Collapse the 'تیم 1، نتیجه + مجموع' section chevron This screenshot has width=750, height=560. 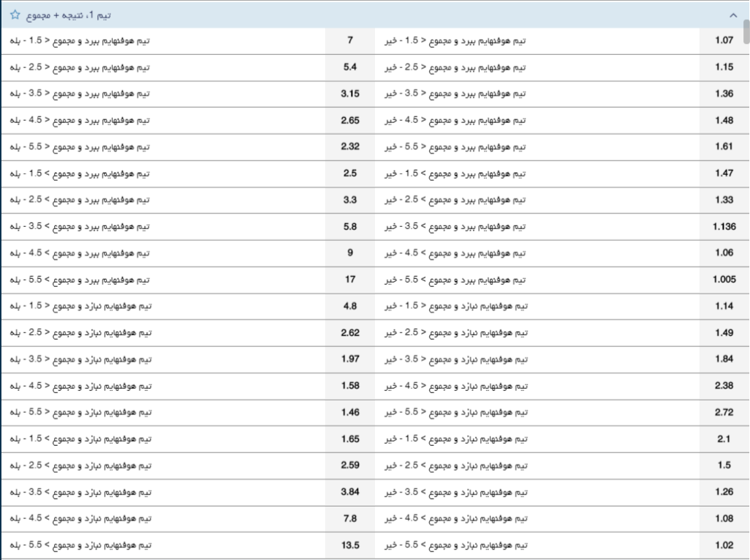(x=732, y=15)
